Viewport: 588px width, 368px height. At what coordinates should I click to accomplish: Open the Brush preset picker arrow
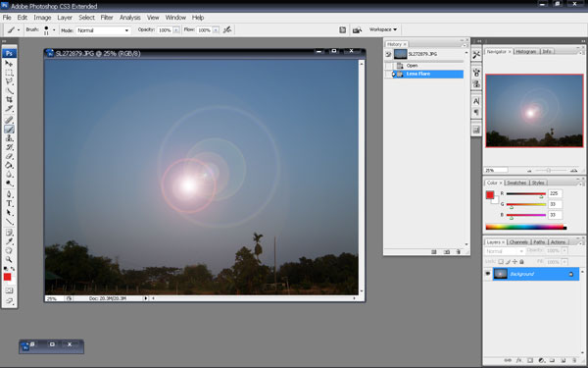click(x=54, y=30)
